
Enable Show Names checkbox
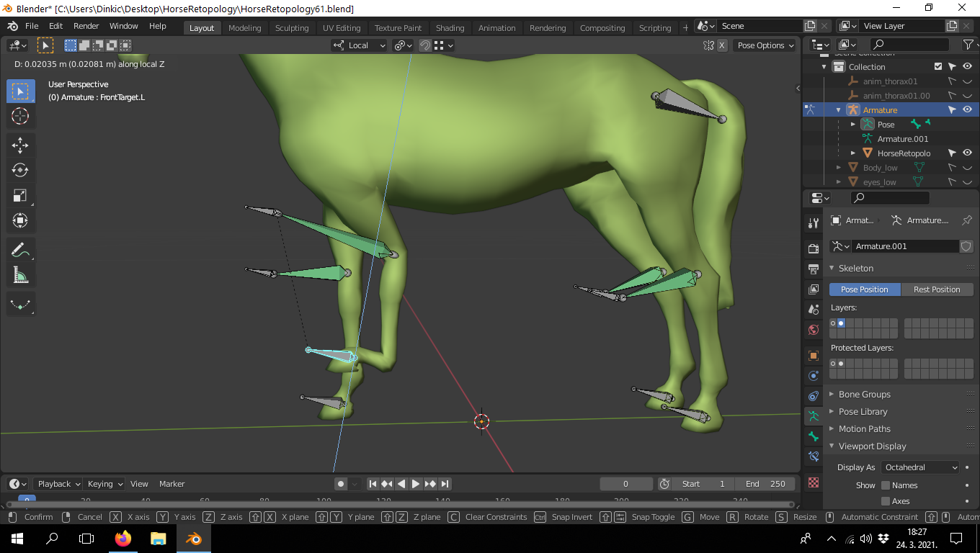[x=886, y=485]
